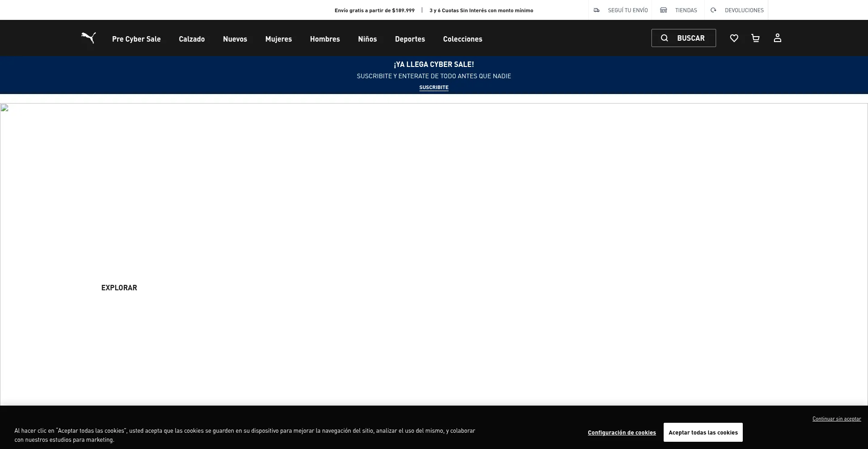Open the wishlist heart icon
The image size is (868, 449).
(734, 38)
